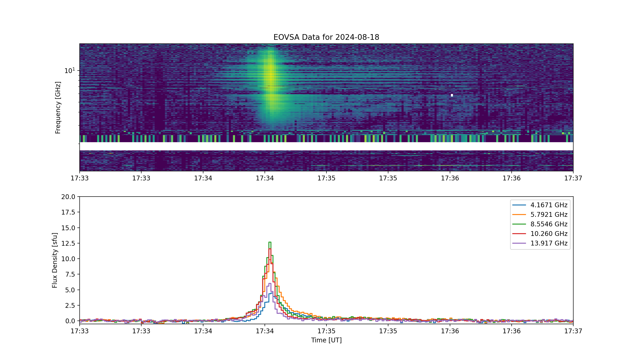Click the '15.0' flux axis tick label
The image size is (637, 364).
point(68,228)
